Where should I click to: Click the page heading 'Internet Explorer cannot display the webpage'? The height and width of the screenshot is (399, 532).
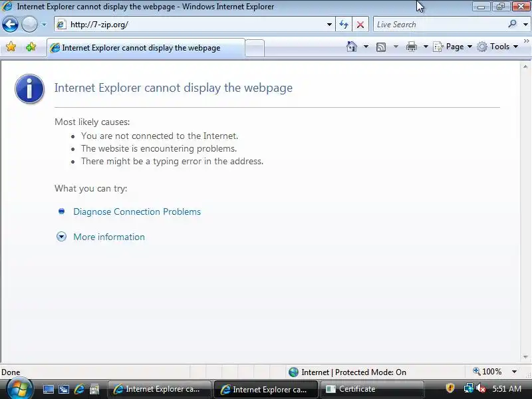[174, 88]
